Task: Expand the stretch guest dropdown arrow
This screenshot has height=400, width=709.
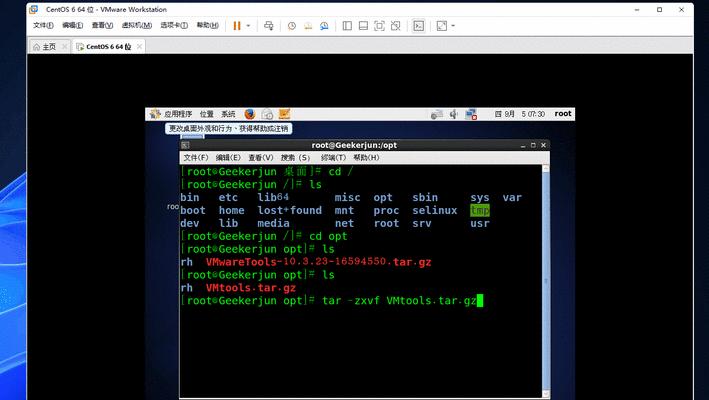Action: click(453, 26)
